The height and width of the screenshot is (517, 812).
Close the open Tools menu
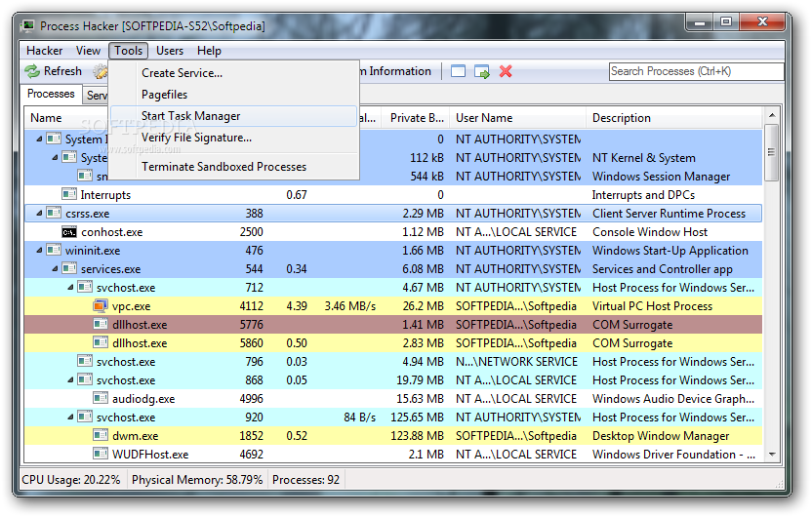[x=129, y=51]
